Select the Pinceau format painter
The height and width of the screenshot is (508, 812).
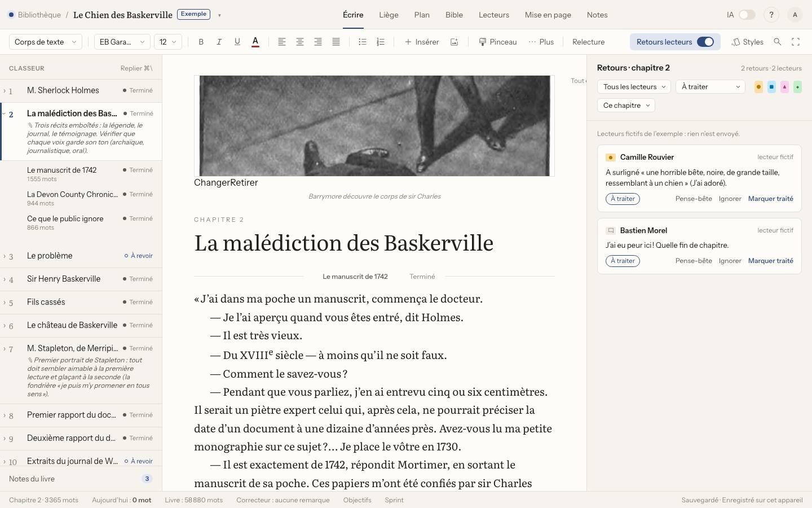point(498,42)
